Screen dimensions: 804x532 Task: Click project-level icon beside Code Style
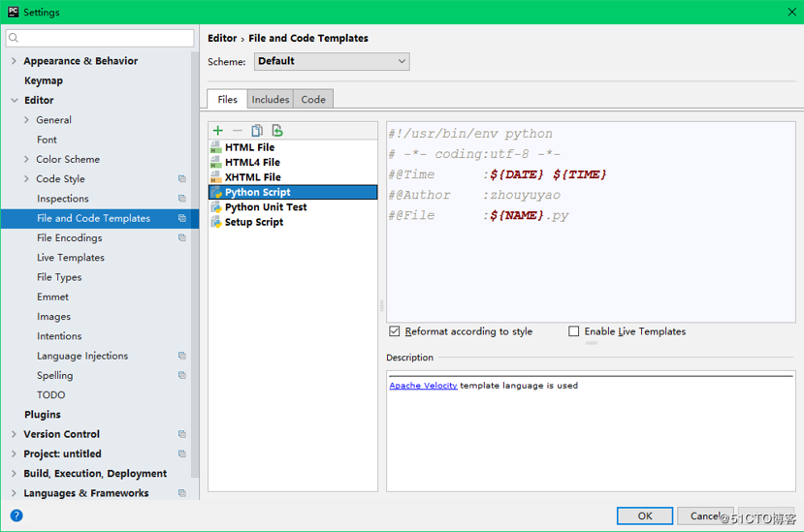182,179
